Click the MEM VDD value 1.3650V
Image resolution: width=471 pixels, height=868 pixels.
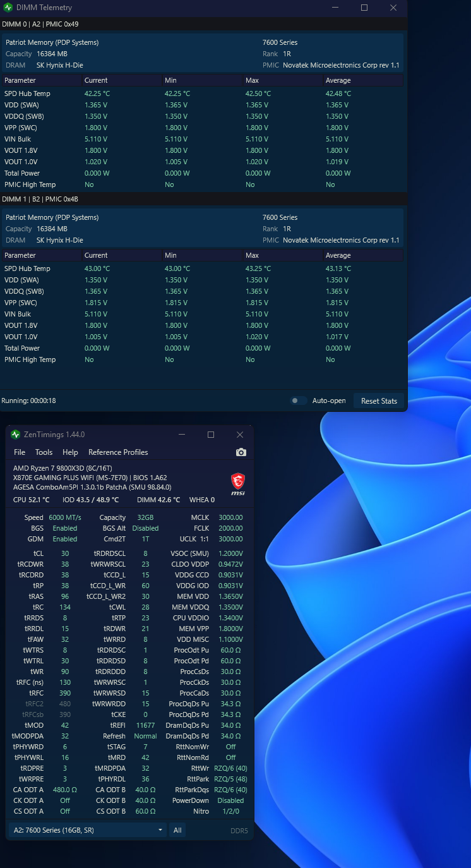[x=230, y=596]
